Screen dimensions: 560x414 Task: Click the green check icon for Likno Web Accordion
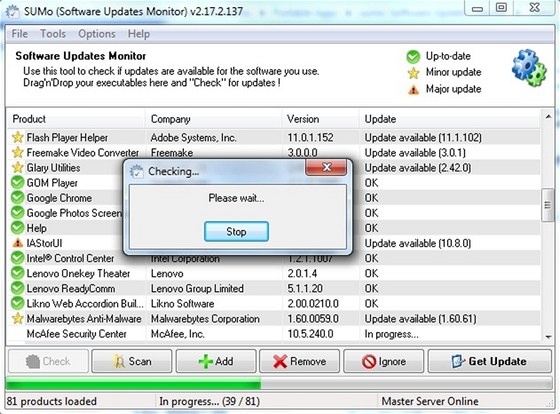[x=18, y=304]
